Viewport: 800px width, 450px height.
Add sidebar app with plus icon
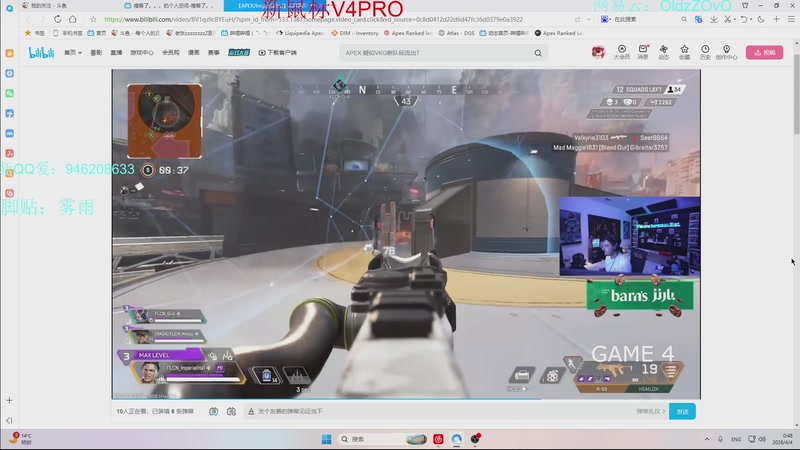click(9, 401)
